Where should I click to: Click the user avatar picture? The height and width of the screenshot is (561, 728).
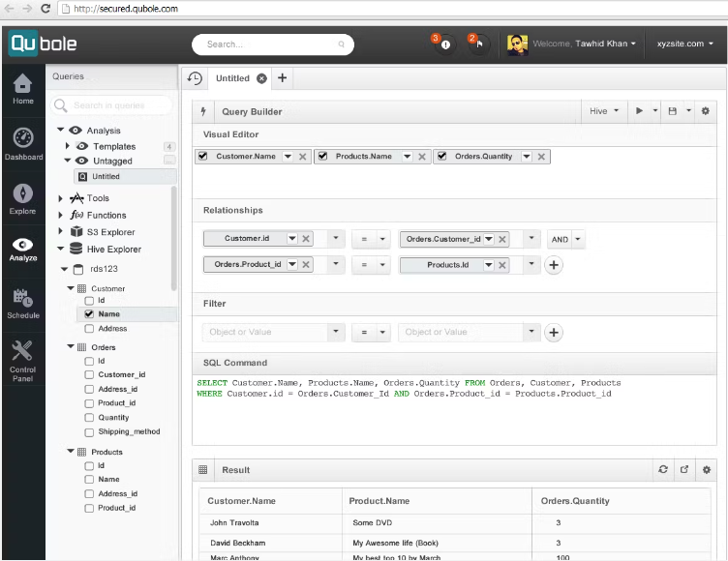[517, 44]
